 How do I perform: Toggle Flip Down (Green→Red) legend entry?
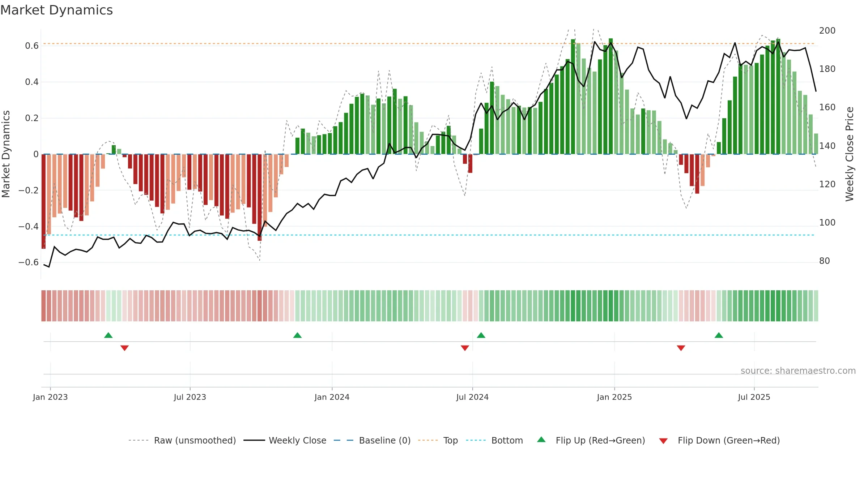point(719,440)
